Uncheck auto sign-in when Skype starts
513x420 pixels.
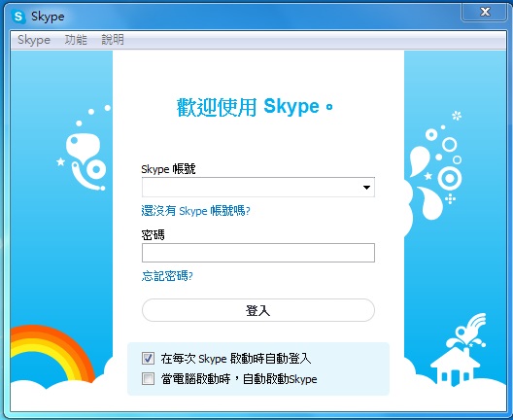click(x=149, y=359)
